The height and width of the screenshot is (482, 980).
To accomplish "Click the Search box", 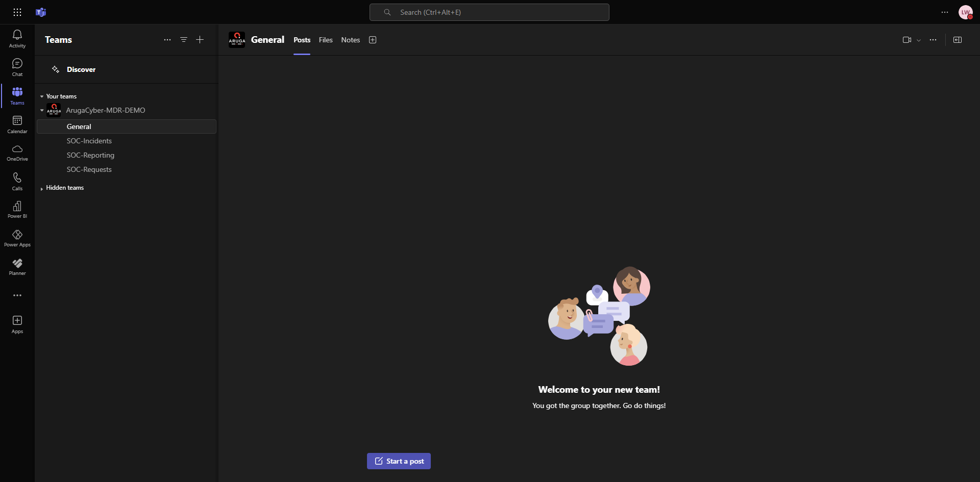I will (489, 12).
